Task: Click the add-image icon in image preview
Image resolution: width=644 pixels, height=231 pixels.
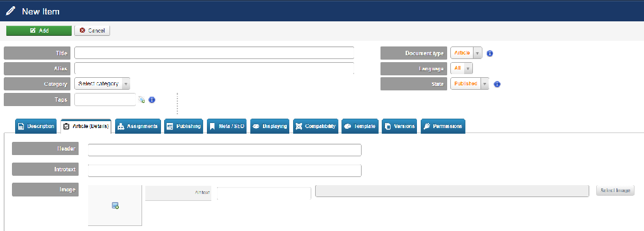Action: [x=116, y=206]
